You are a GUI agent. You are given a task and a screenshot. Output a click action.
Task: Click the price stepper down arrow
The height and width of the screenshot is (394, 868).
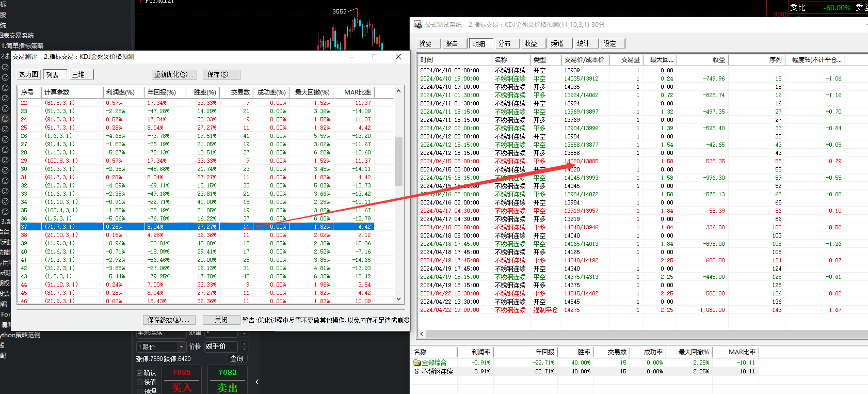(x=245, y=350)
